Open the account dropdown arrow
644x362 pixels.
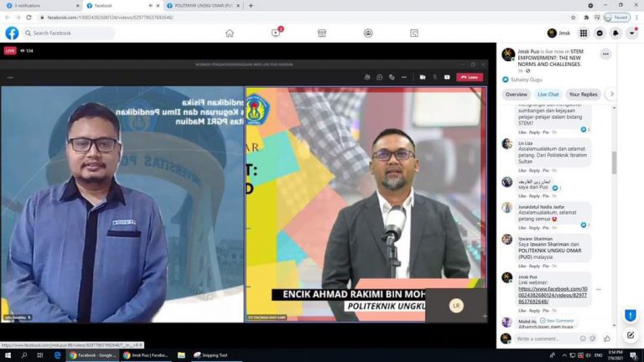pos(631,34)
